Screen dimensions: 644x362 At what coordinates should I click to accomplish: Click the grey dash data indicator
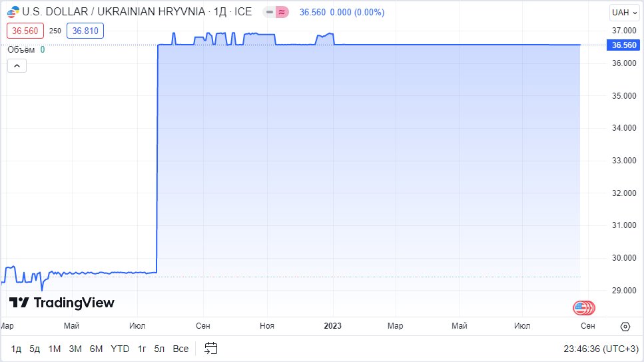pos(270,12)
